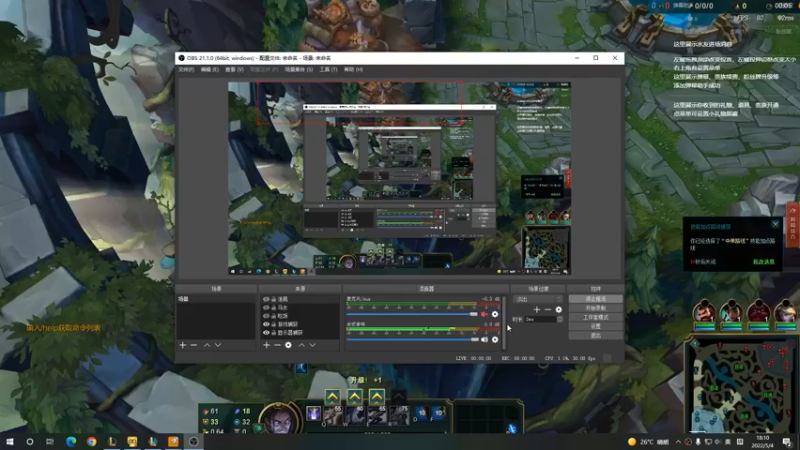Enable 工作室模式 studio mode button
This screenshot has height=450, width=800.
coord(595,317)
